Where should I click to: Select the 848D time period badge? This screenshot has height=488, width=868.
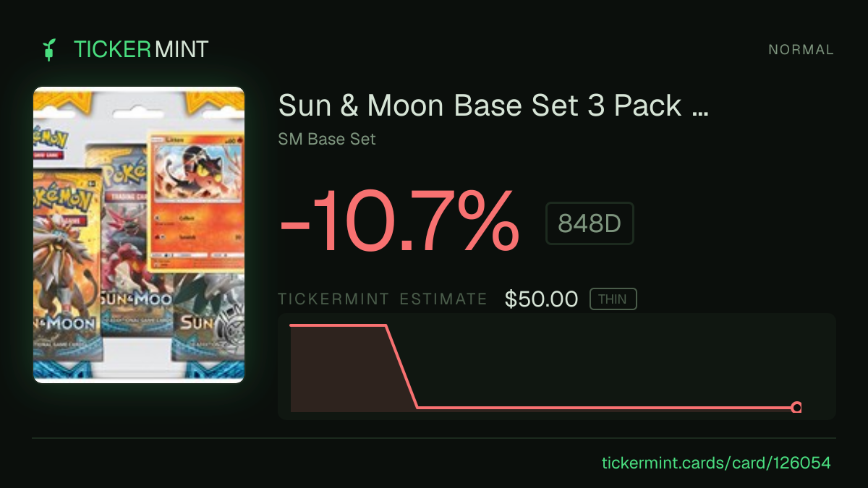pyautogui.click(x=590, y=223)
